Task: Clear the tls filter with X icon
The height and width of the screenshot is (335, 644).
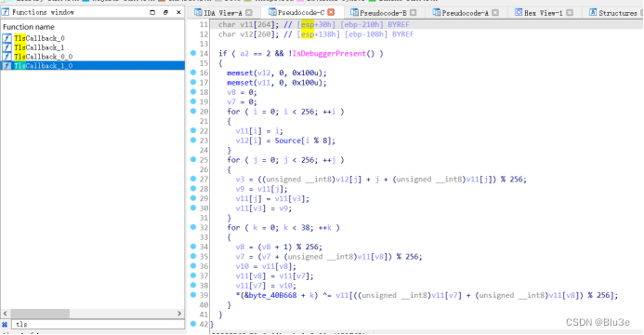Action: click(5, 325)
